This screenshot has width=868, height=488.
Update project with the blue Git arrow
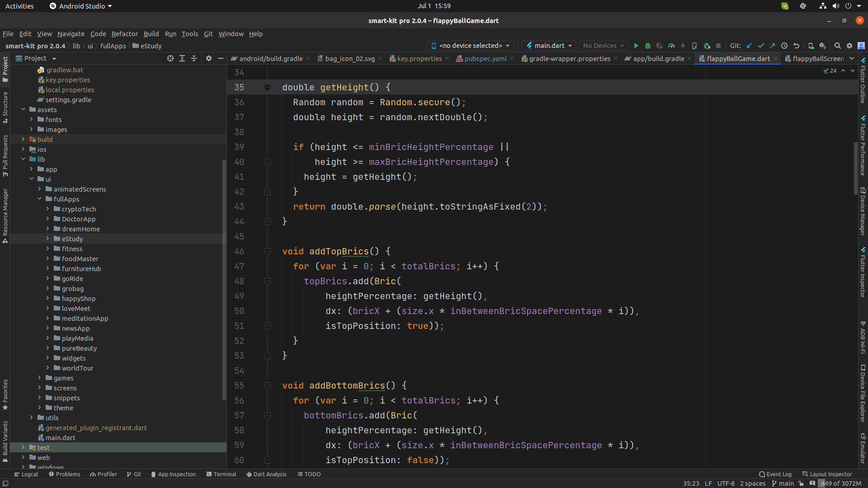749,46
